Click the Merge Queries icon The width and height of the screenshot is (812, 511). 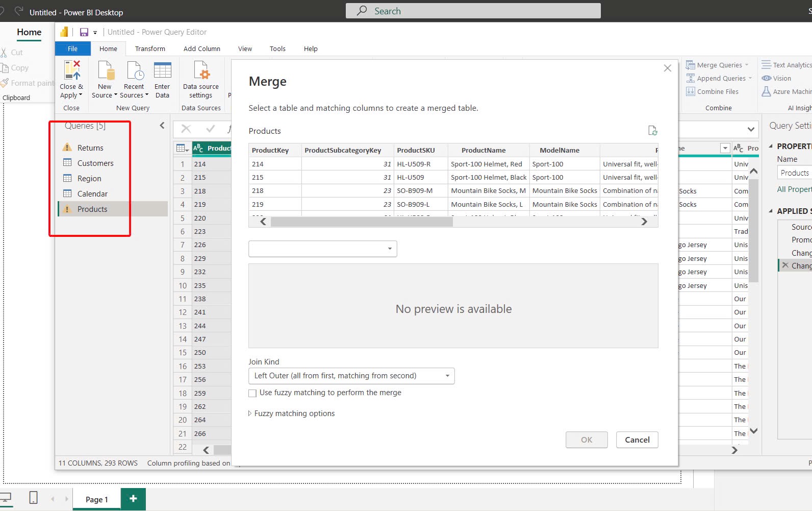point(690,65)
